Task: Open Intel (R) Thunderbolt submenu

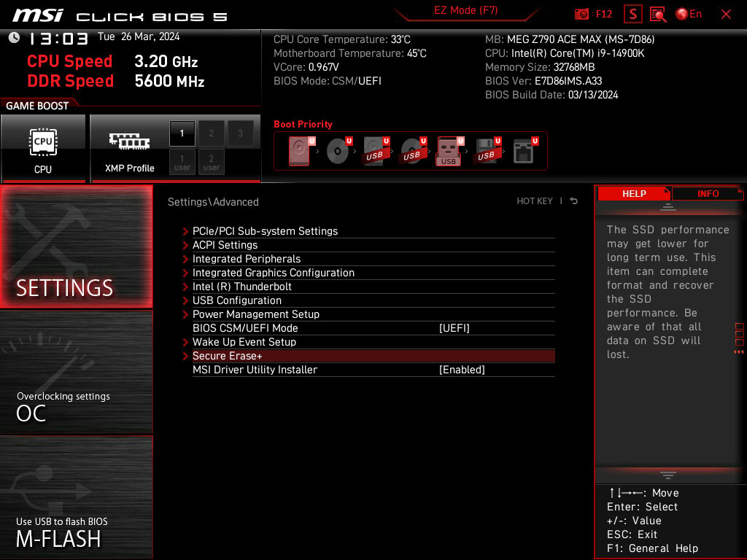Action: point(373,286)
